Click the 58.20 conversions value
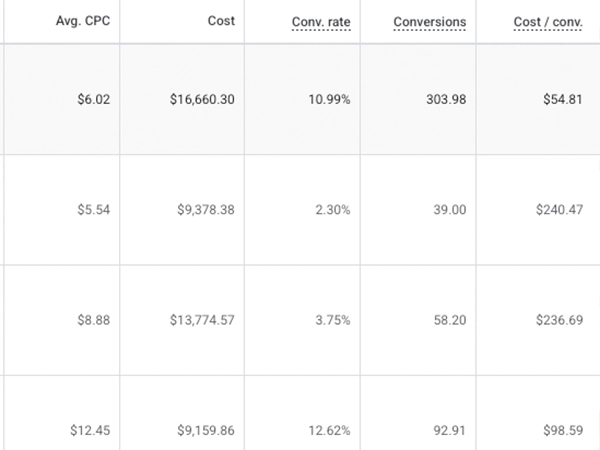600x450 pixels. (447, 320)
